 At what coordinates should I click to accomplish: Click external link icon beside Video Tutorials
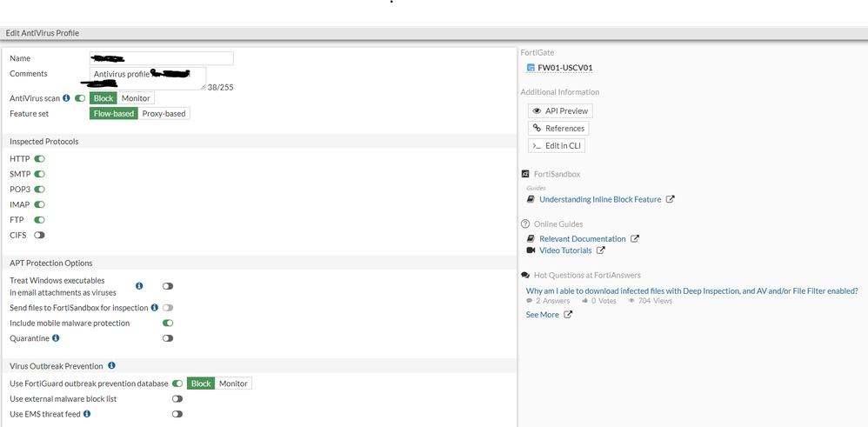[599, 250]
